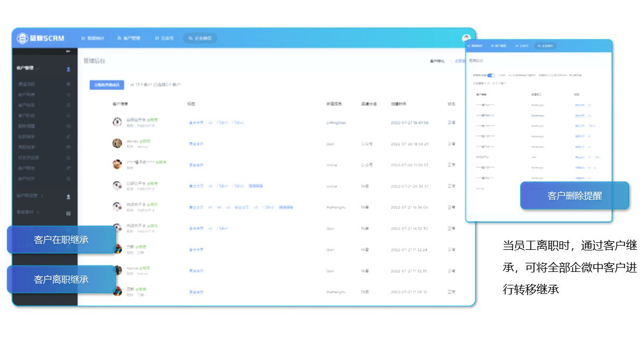Open the 公众号 top menu
Viewport: 644px width, 345px height.
tap(164, 38)
